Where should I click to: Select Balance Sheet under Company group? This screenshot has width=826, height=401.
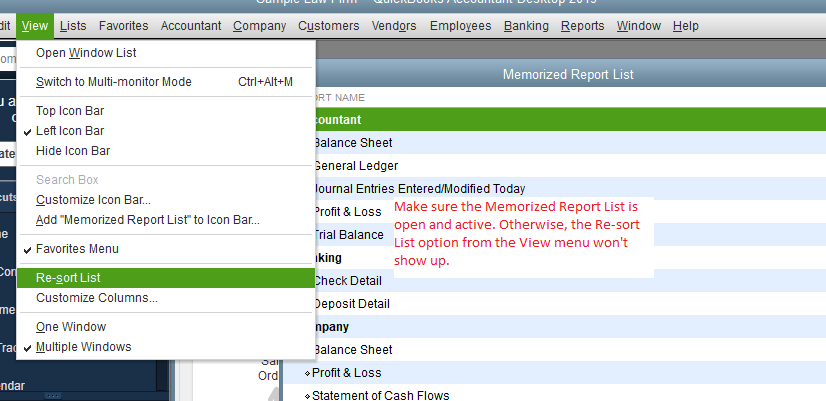click(571, 350)
